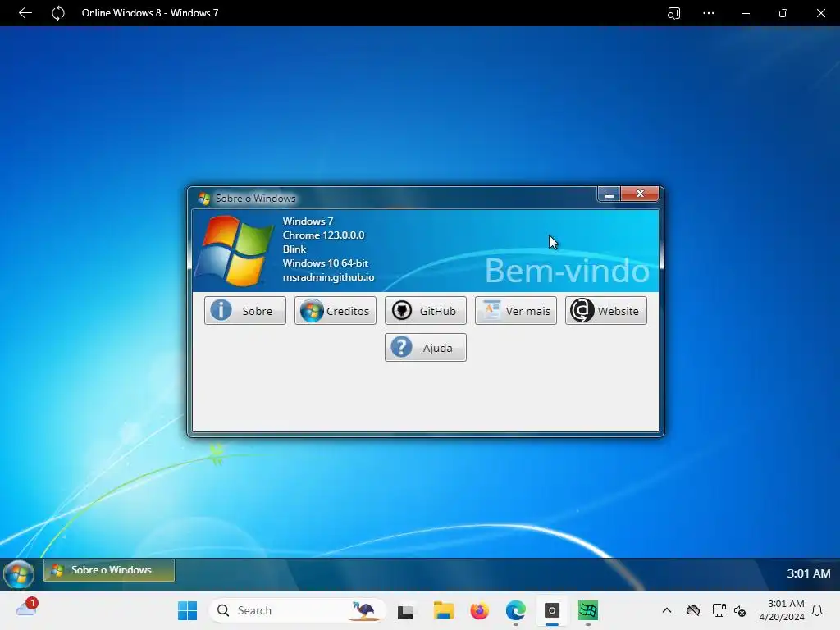
Task: Open the Sobre info button
Action: (244, 311)
